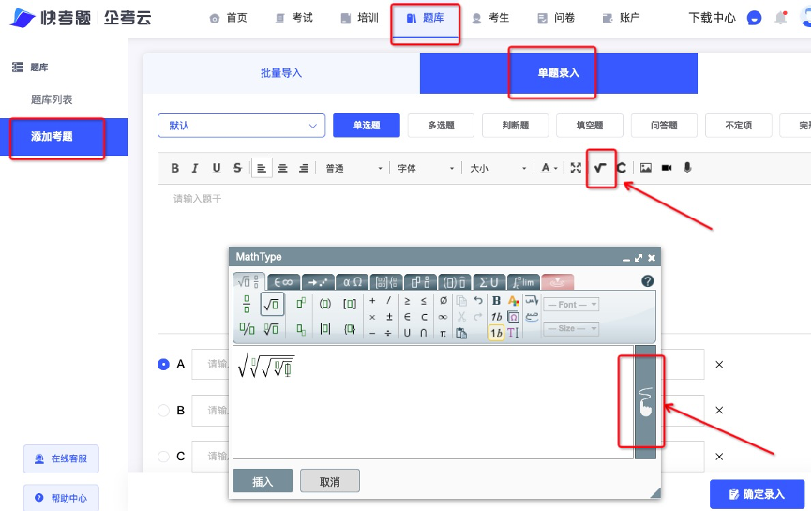Screen dimensions: 812x511
Task: Insert the union symbol
Action: tap(407, 334)
